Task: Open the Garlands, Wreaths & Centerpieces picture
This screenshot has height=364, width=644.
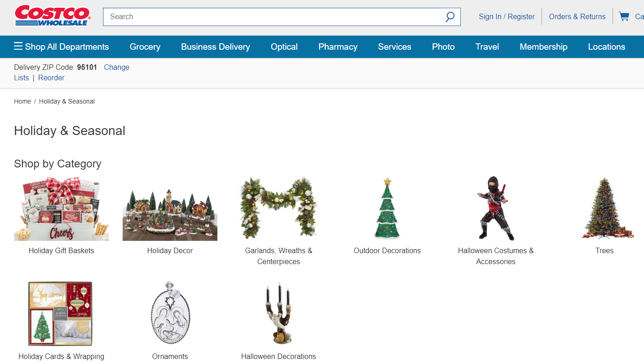Action: coord(278,209)
